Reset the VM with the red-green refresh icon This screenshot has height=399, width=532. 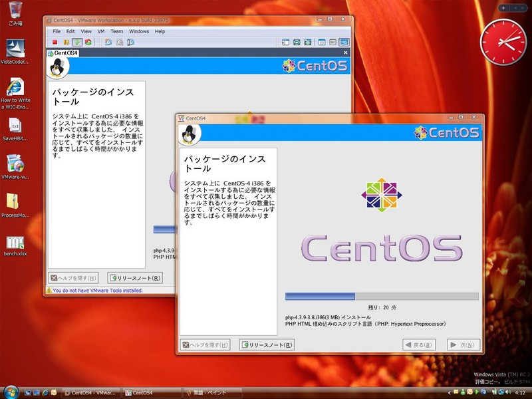(88, 42)
